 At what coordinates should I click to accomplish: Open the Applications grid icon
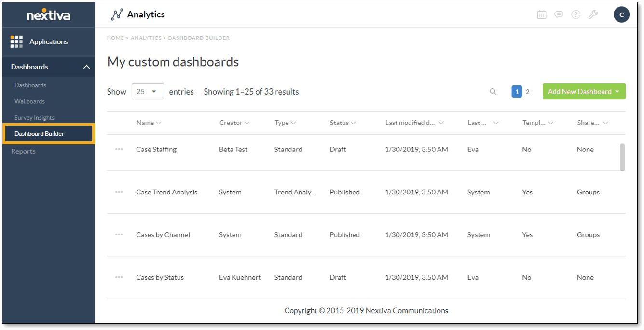coord(16,42)
